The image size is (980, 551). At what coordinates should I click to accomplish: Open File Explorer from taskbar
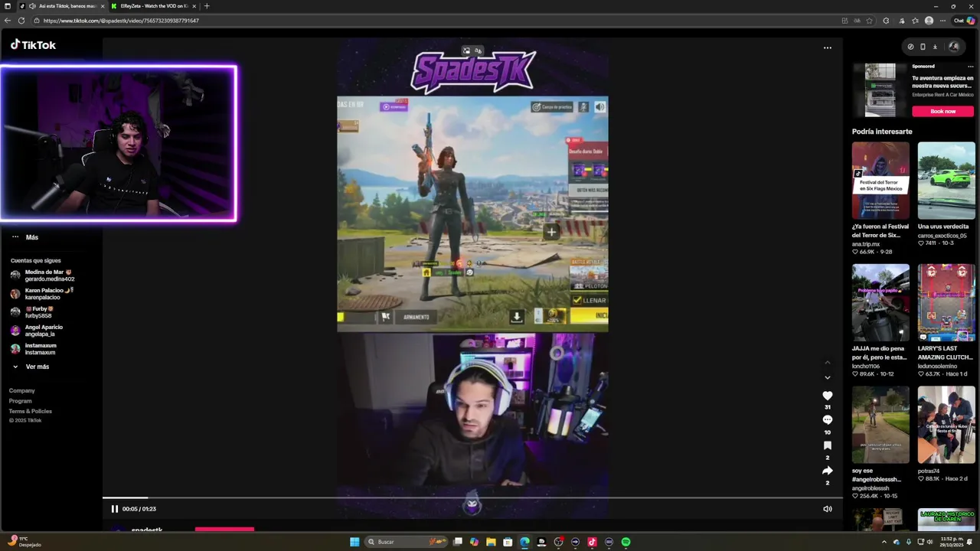491,542
